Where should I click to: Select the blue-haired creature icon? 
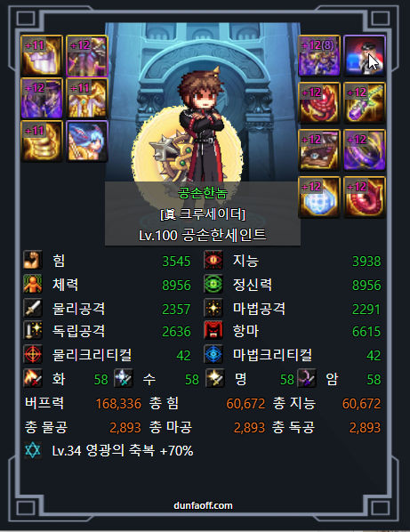[87, 141]
